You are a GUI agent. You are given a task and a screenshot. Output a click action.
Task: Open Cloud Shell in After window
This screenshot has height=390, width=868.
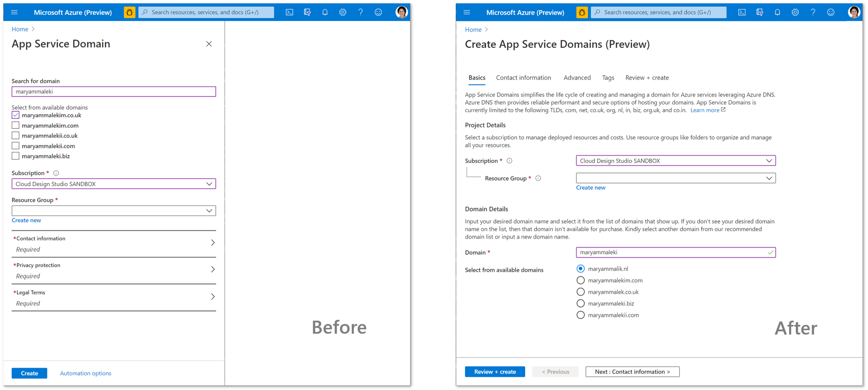[x=742, y=12]
